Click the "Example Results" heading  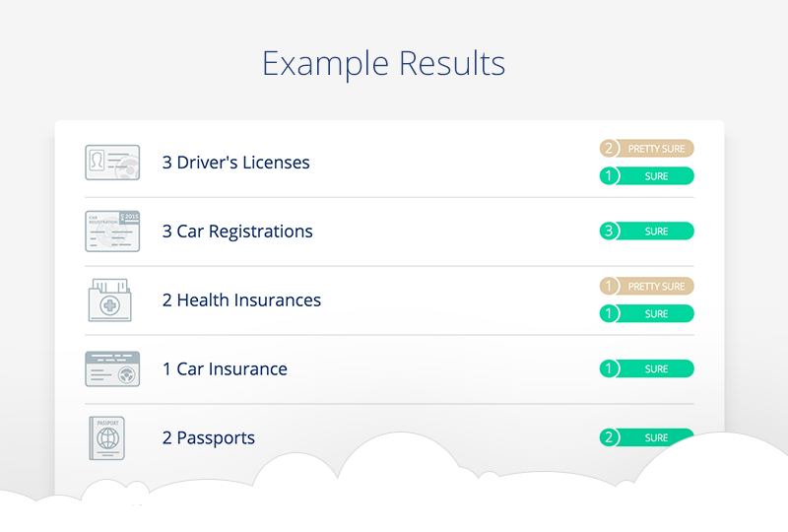(x=383, y=64)
